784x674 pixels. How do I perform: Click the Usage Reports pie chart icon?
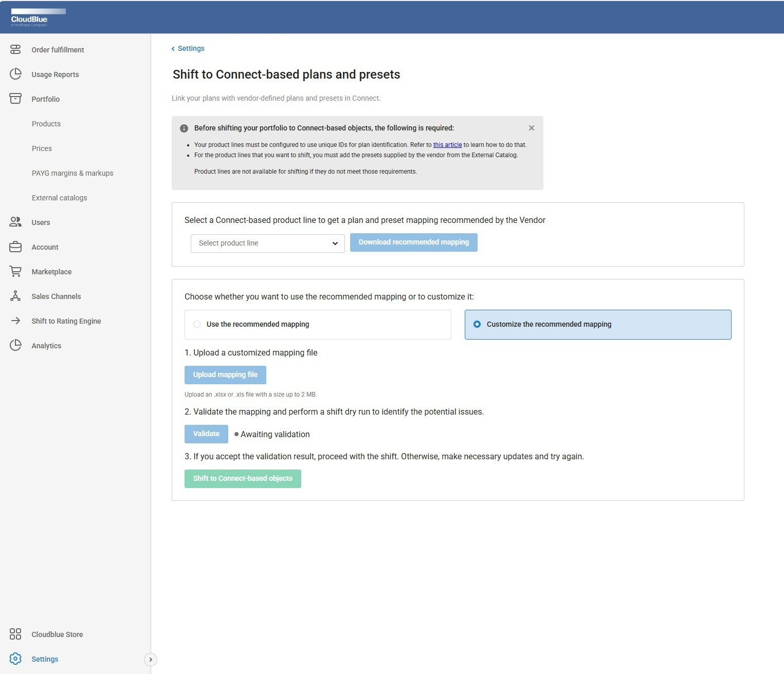(x=15, y=74)
